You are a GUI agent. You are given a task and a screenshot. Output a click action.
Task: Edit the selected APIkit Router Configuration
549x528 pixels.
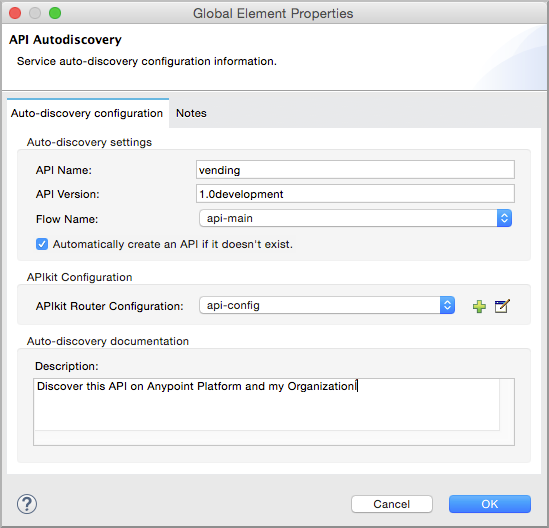tap(502, 306)
